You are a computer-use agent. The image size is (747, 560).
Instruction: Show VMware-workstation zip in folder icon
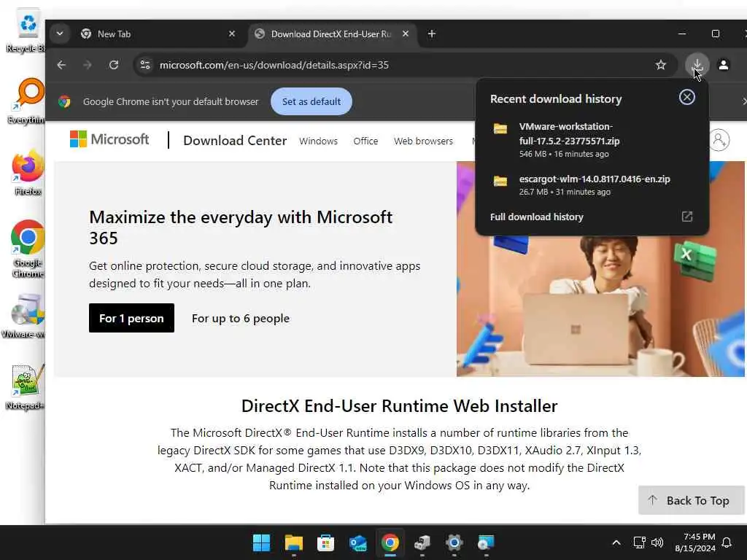pyautogui.click(x=500, y=128)
